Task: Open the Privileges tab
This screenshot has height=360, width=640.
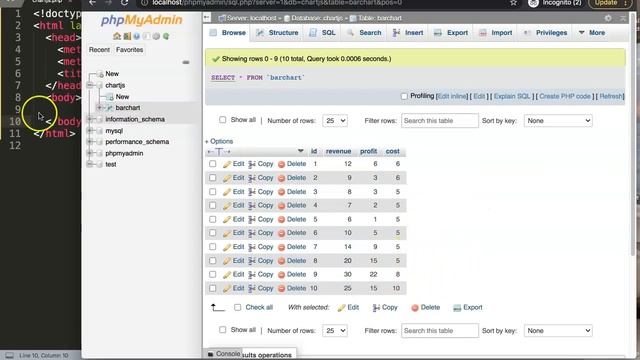Action: tap(545, 33)
